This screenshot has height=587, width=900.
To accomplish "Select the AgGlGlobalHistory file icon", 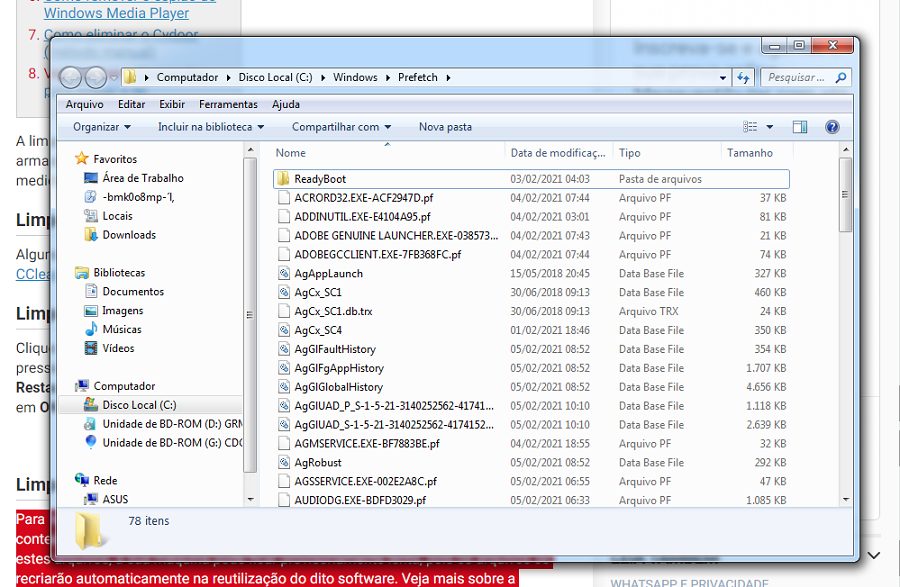I will click(x=284, y=387).
